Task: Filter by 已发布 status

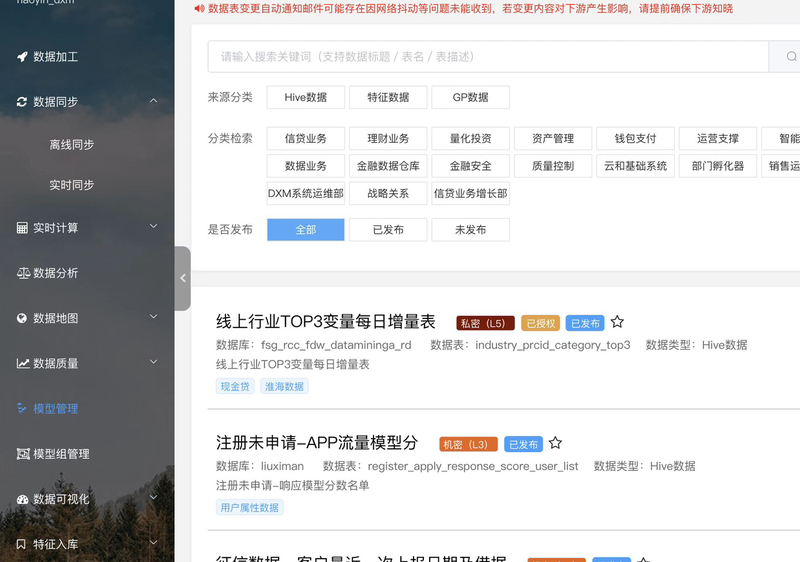Action: click(x=388, y=229)
